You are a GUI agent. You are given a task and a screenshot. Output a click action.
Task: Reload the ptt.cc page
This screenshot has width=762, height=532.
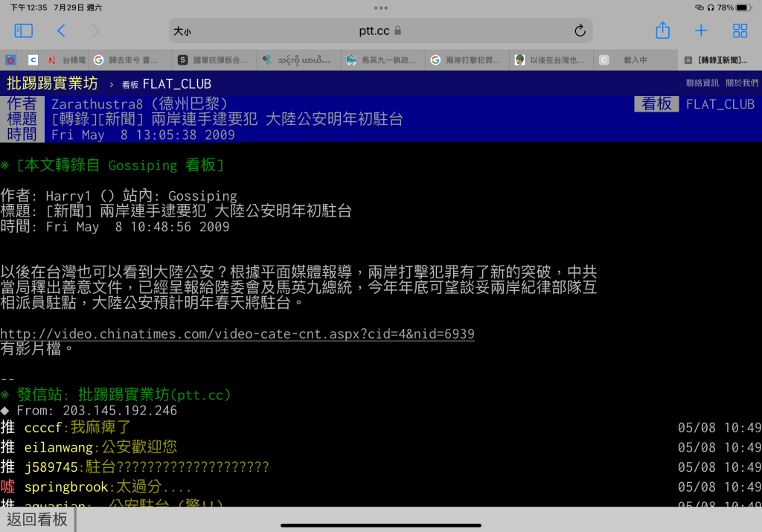click(580, 31)
